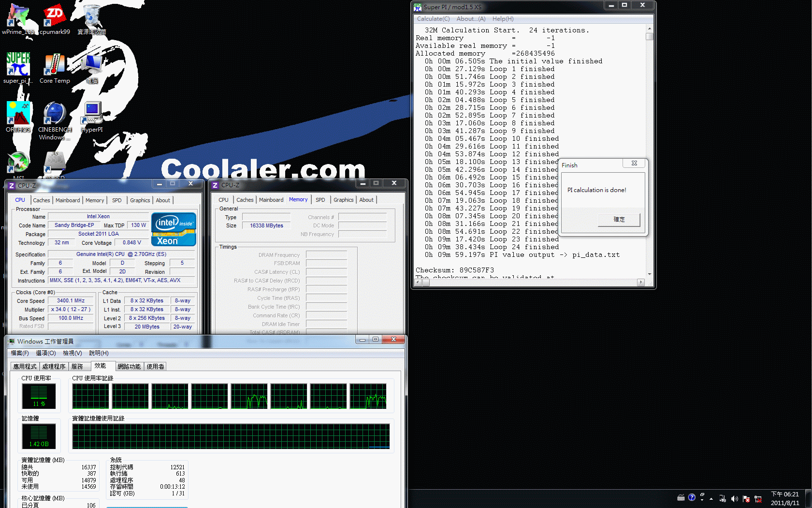Switch to Caches tab in left CPU-Z
The width and height of the screenshot is (812, 508).
pyautogui.click(x=41, y=200)
